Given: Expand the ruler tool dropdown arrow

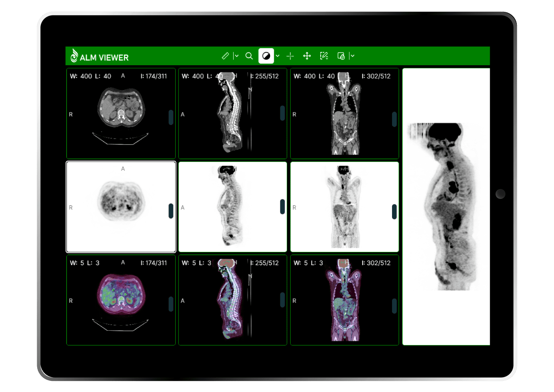Looking at the screenshot, I should click(237, 56).
